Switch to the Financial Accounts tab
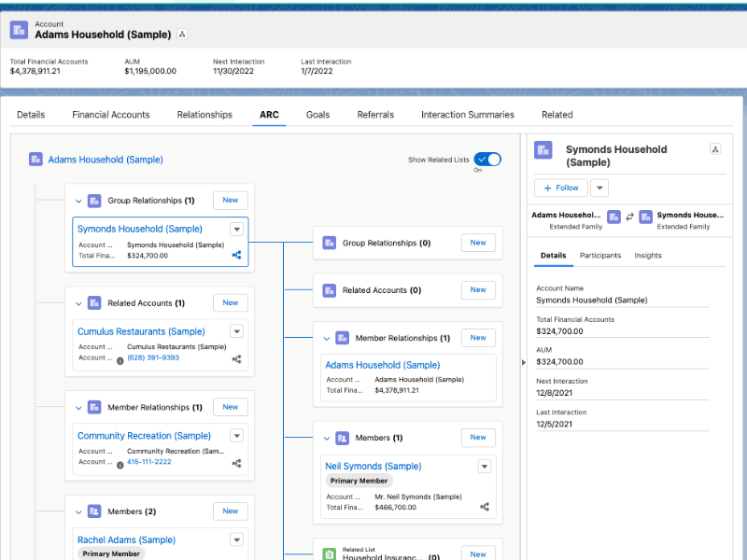 [x=111, y=115]
